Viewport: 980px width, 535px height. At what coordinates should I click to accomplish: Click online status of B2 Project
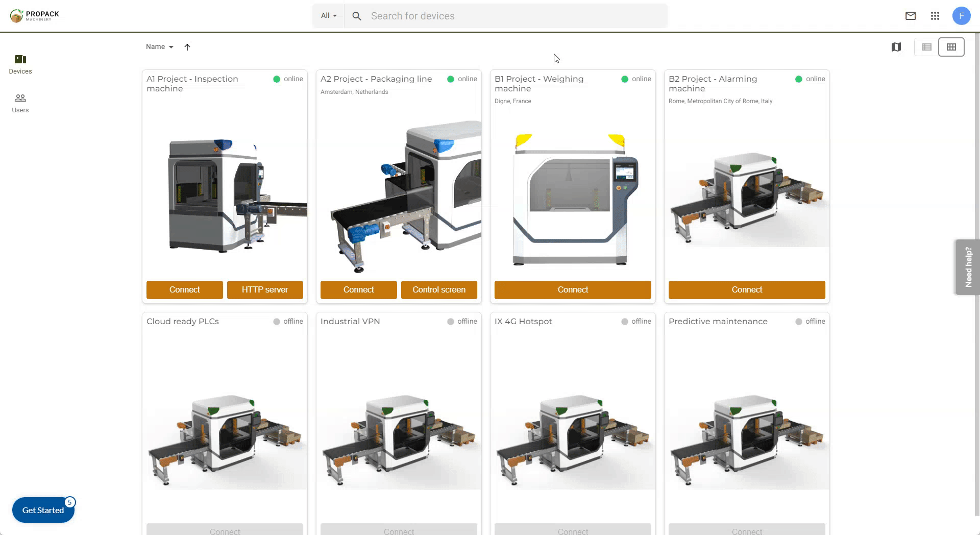[810, 79]
